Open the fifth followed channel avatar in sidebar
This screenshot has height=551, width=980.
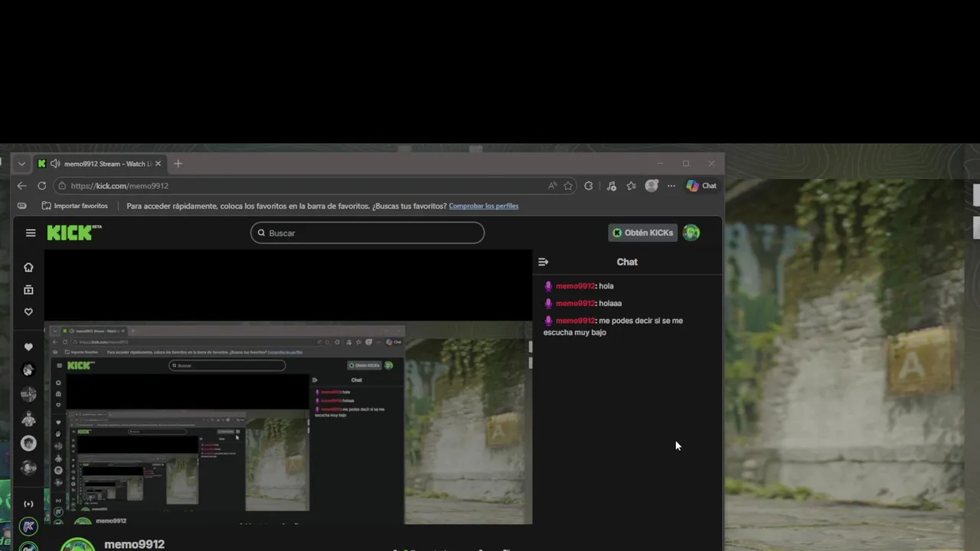coord(28,467)
